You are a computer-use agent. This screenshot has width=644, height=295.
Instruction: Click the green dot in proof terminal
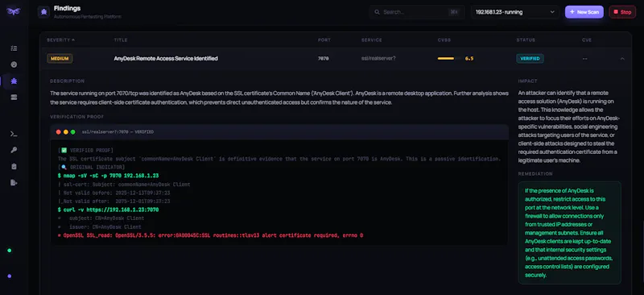click(x=72, y=131)
